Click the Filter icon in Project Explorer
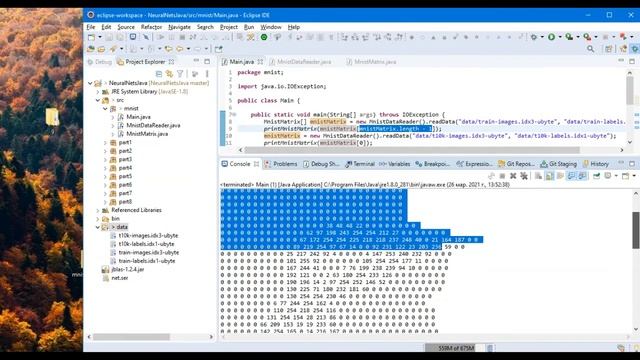This screenshot has width=640, height=360. (x=180, y=74)
